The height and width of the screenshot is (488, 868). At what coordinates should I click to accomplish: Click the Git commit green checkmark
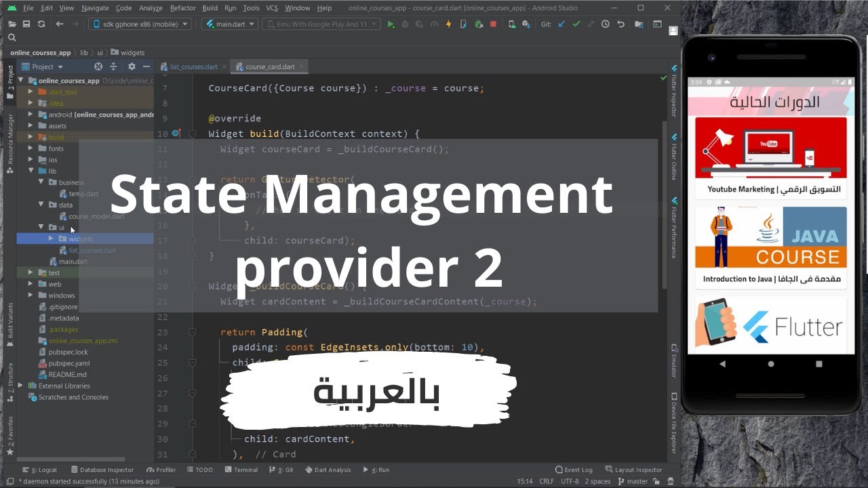coord(576,24)
